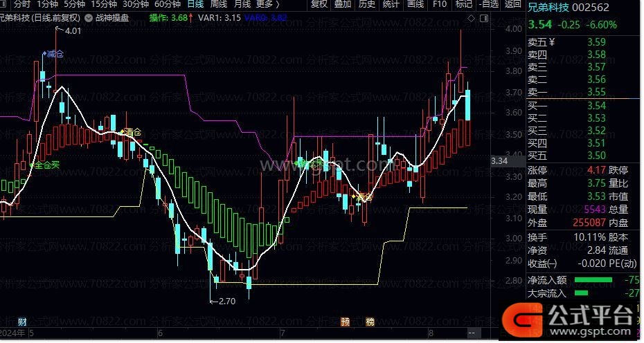Switch to the 分时 intraday view
644x343 pixels.
(21, 5)
